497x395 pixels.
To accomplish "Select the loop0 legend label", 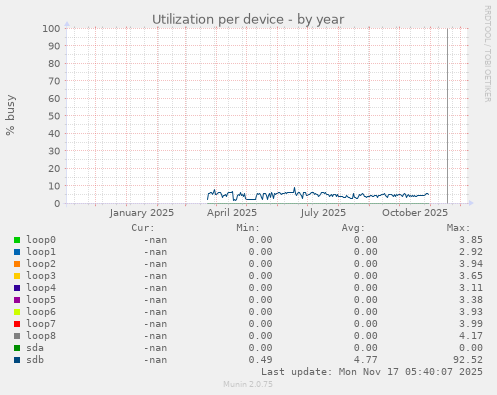I will coord(41,240).
